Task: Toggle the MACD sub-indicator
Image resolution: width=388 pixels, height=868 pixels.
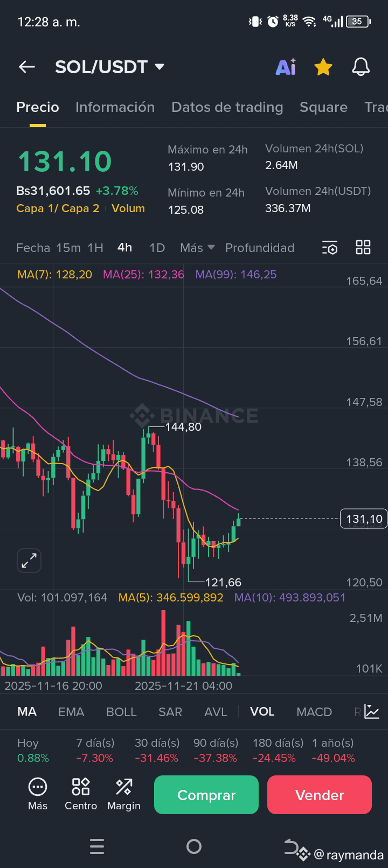Action: point(314,712)
